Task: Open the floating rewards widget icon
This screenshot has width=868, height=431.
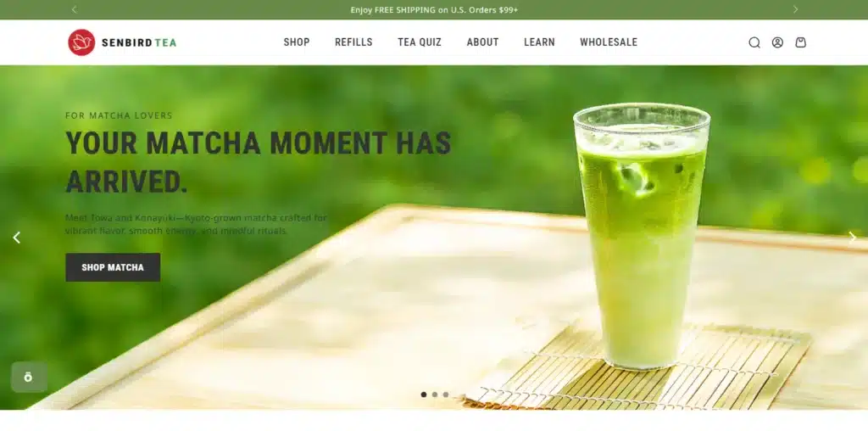Action: point(29,378)
